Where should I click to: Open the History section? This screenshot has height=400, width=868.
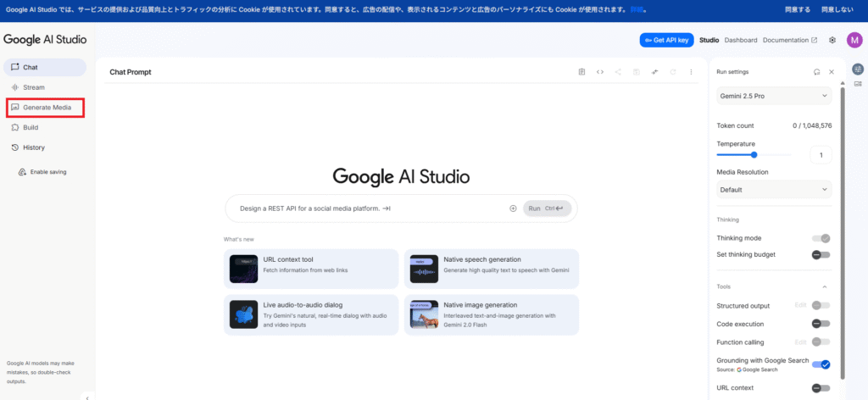pyautogui.click(x=45, y=147)
